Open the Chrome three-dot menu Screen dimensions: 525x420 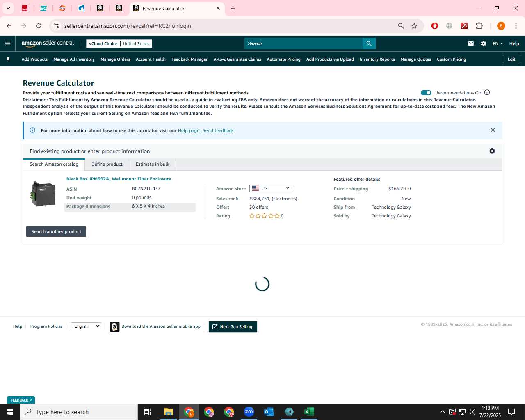pos(516,26)
